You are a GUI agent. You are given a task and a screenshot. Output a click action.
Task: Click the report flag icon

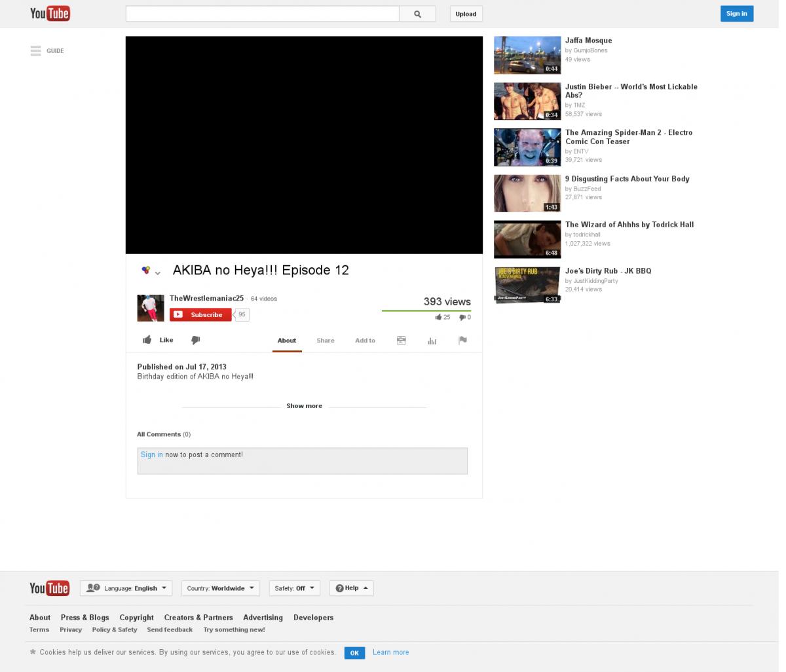pos(462,341)
